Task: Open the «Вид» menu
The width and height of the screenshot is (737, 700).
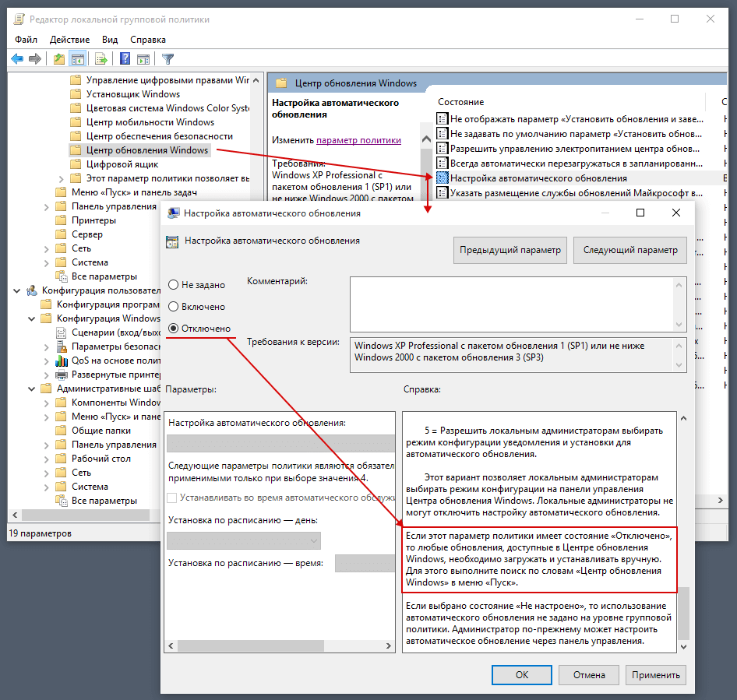Action: [x=110, y=39]
